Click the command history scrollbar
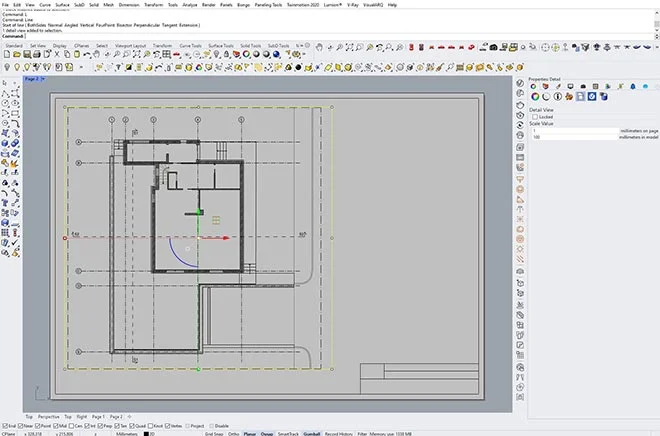 (x=656, y=24)
